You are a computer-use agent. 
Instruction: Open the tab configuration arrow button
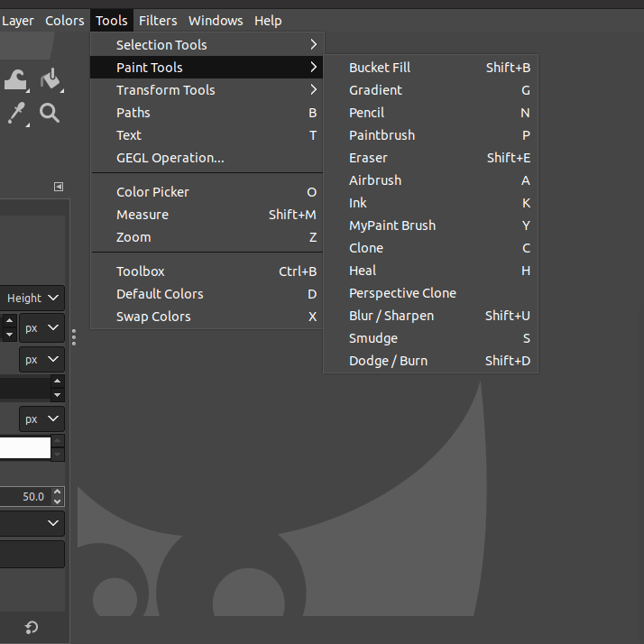click(x=59, y=187)
